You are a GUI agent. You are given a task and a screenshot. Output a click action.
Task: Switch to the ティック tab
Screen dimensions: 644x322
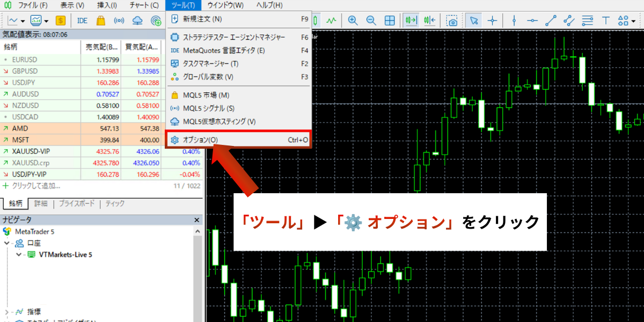tap(115, 203)
